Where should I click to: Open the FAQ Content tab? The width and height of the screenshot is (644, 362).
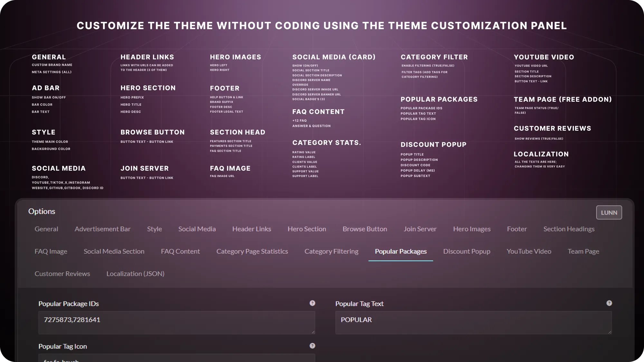point(180,251)
